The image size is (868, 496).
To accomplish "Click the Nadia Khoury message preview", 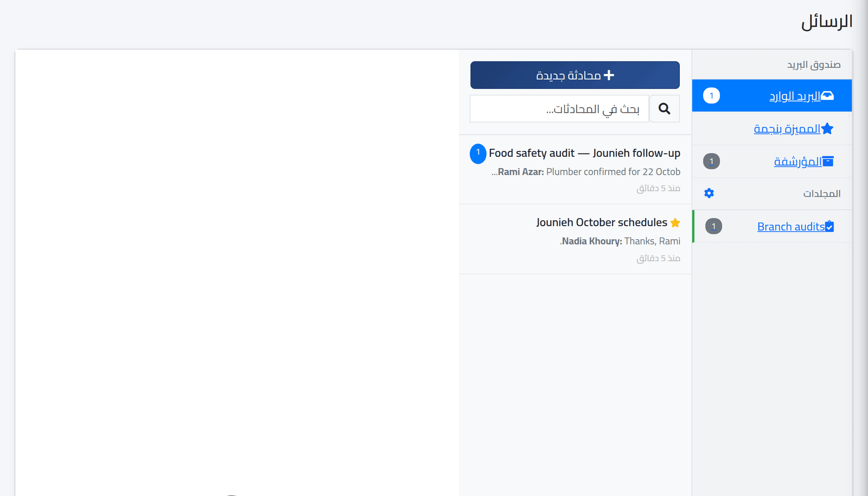I will tap(620, 241).
